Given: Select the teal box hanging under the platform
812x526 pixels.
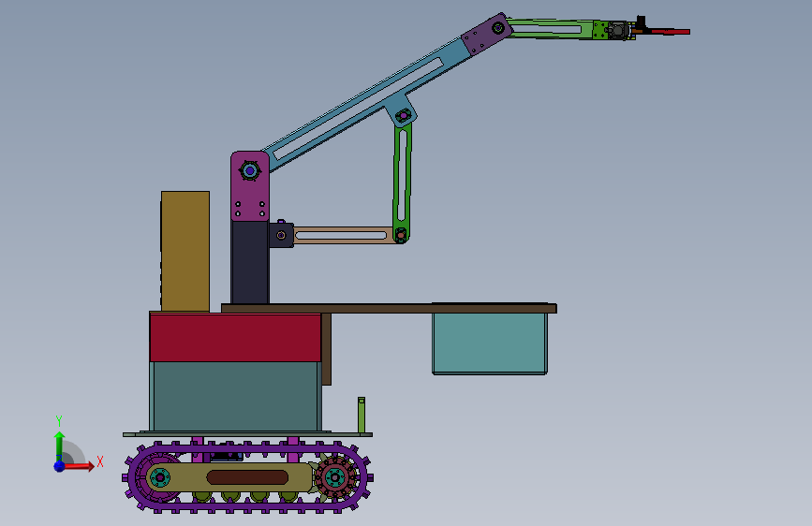Looking at the screenshot, I should click(490, 343).
